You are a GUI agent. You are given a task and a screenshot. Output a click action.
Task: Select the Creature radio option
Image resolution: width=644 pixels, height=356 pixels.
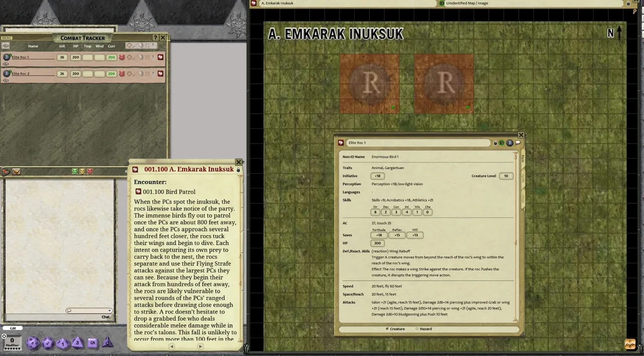point(395,329)
